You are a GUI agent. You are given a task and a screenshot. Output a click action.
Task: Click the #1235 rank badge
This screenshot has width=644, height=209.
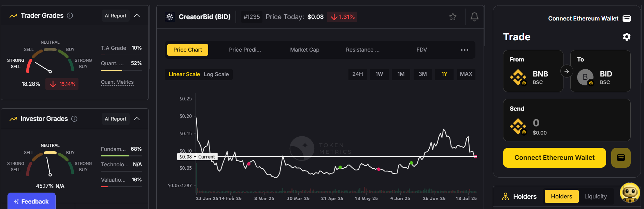252,17
